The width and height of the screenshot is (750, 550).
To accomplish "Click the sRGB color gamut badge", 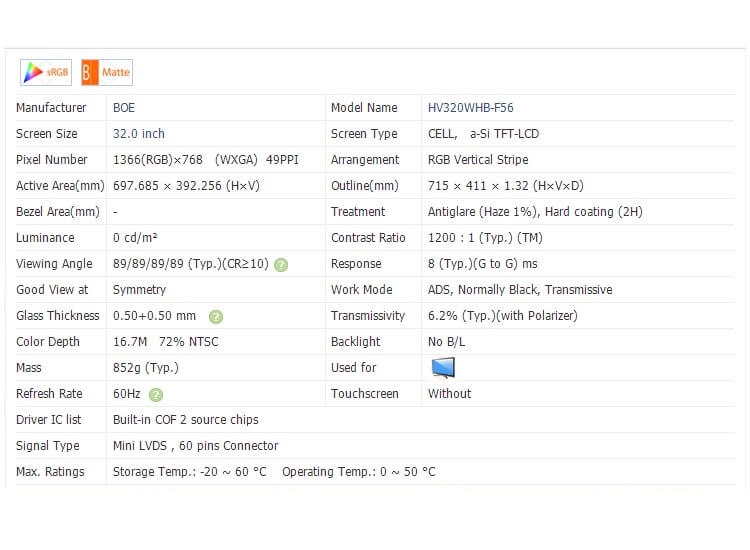I will (45, 72).
